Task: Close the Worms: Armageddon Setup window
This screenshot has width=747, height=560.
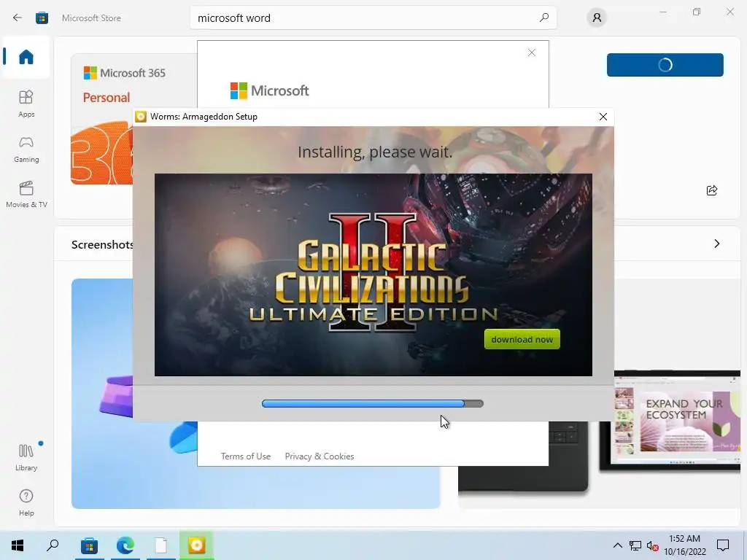Action: 603,117
